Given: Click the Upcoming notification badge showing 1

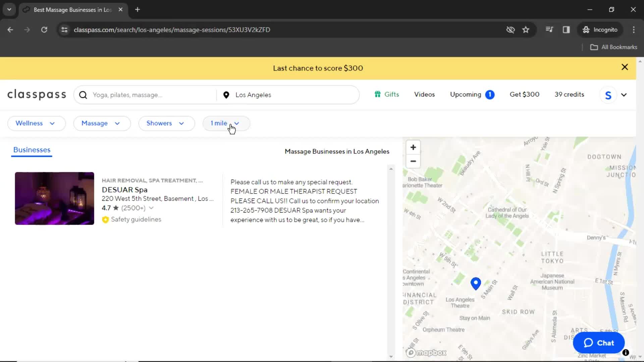Looking at the screenshot, I should [490, 95].
